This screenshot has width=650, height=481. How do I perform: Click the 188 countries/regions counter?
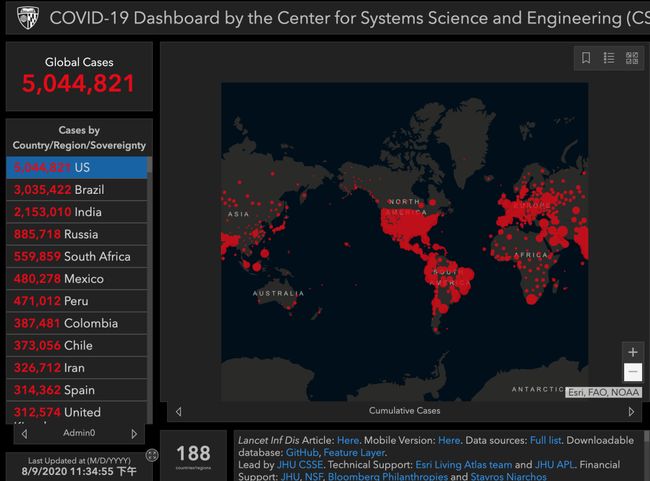coord(193,454)
